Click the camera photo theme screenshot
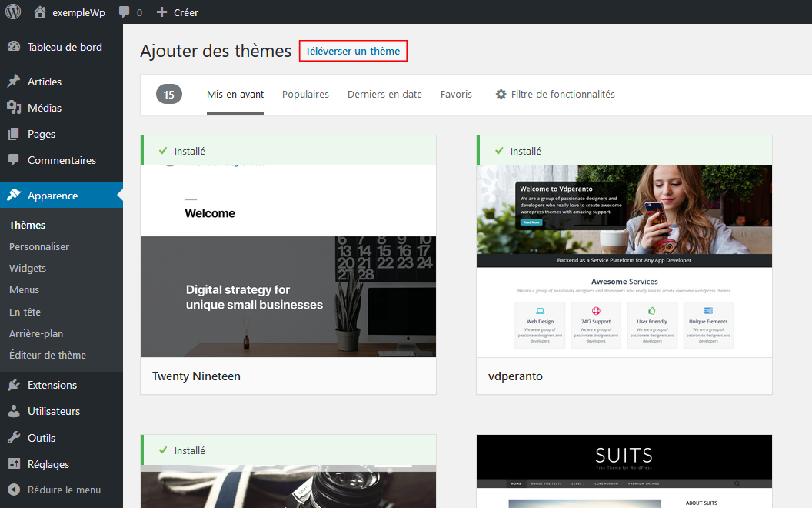Viewport: 812px width, 508px height. [x=288, y=486]
